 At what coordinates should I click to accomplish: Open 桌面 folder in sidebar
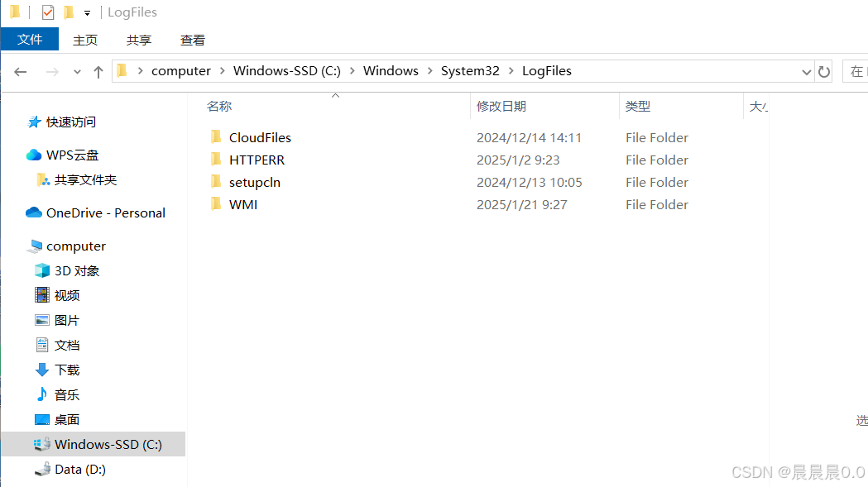click(66, 419)
